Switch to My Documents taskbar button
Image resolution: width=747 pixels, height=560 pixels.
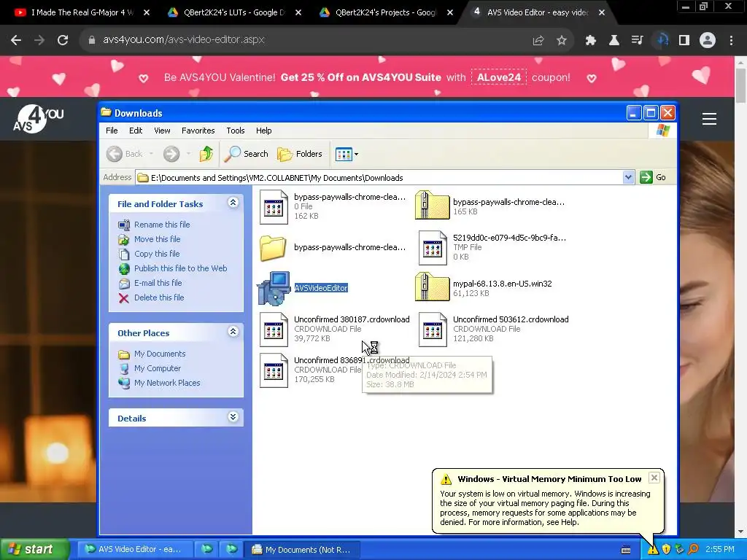tap(303, 550)
